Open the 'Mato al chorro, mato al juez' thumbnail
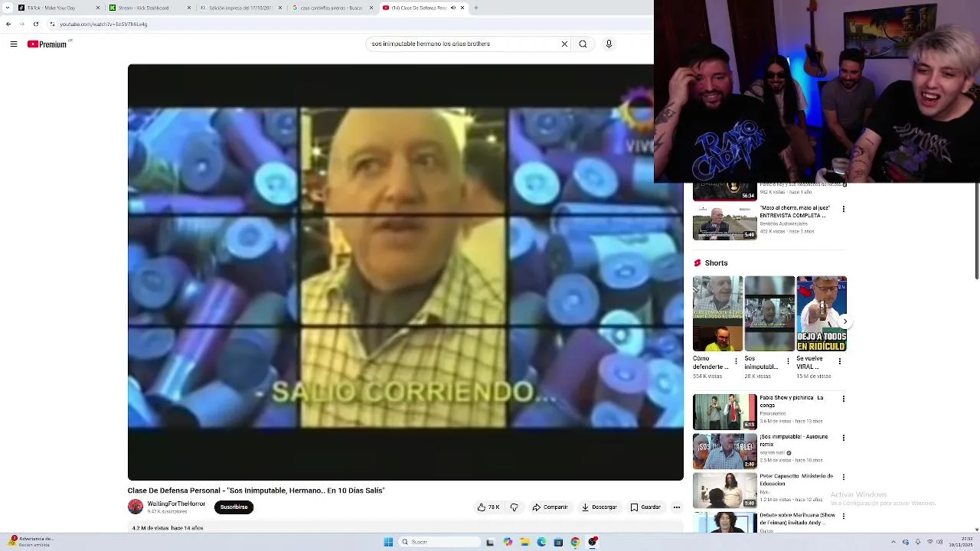The image size is (980, 551). [724, 222]
